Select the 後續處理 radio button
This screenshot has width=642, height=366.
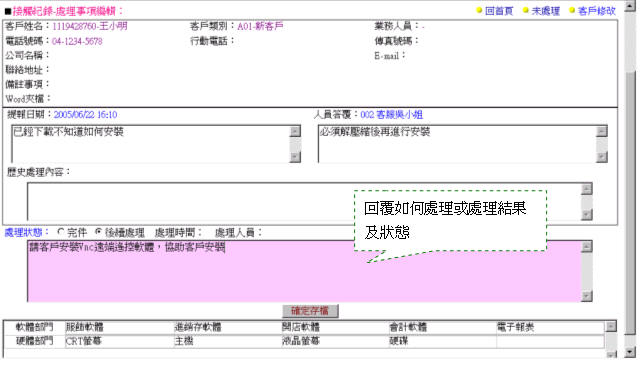pos(98,232)
